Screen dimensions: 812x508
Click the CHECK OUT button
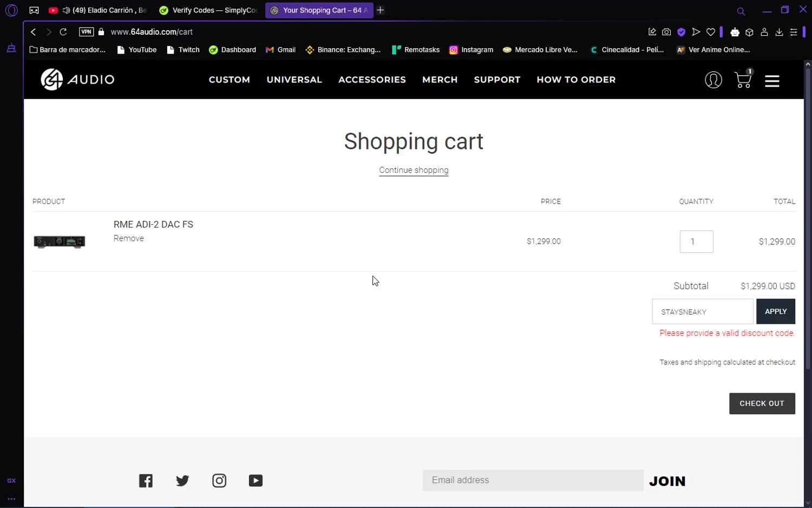click(762, 403)
